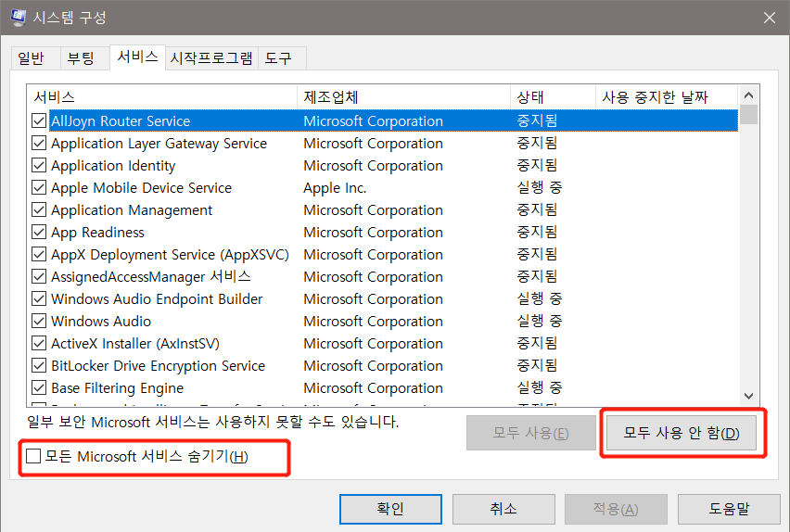The image size is (790, 532).
Task: Disable Apple Mobile Device Service checkbox
Action: pyautogui.click(x=39, y=187)
